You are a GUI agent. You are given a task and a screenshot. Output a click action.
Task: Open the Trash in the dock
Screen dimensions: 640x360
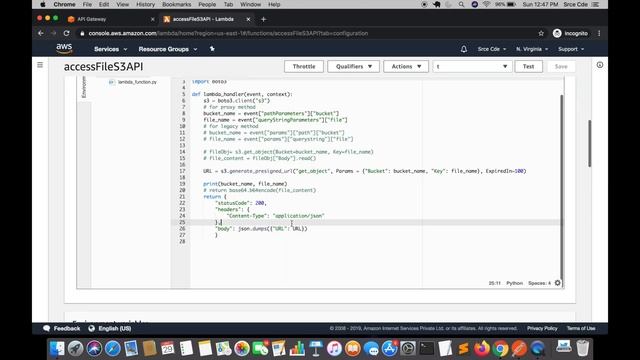coord(583,349)
